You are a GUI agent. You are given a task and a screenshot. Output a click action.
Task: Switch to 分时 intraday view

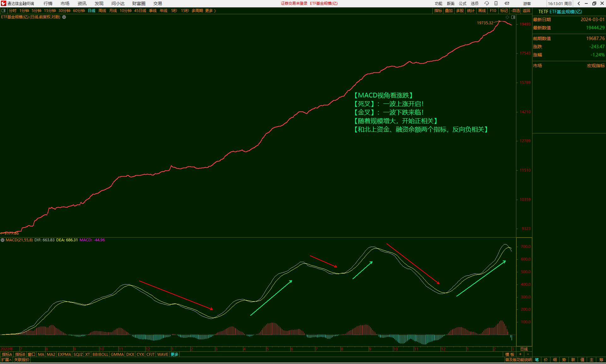coord(13,11)
